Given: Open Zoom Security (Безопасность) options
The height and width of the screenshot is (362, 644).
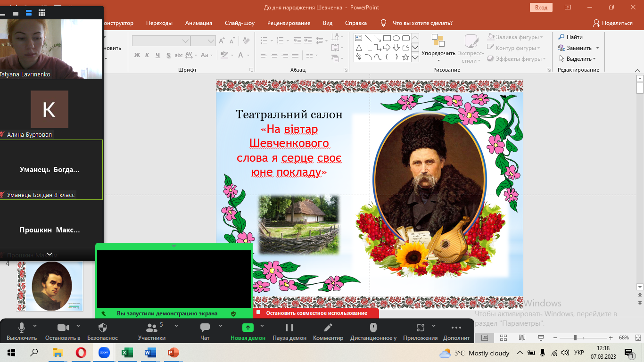Looking at the screenshot, I should click(102, 331).
